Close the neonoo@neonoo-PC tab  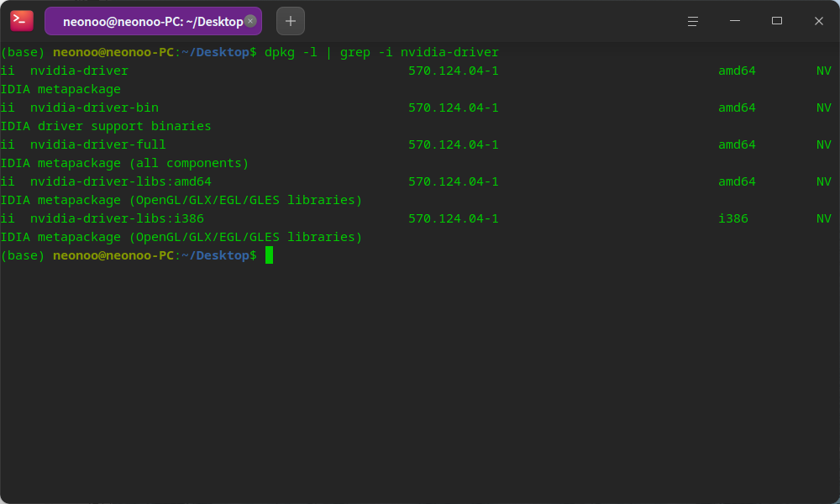250,21
